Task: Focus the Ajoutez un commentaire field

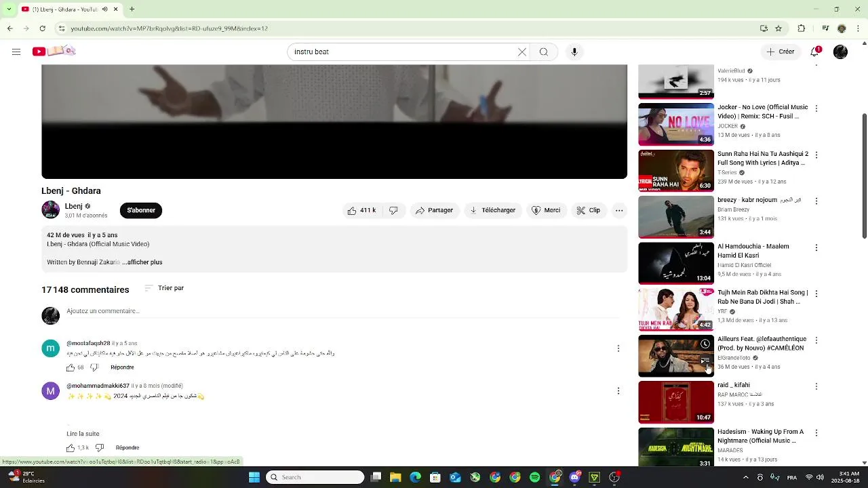Action: click(x=342, y=311)
